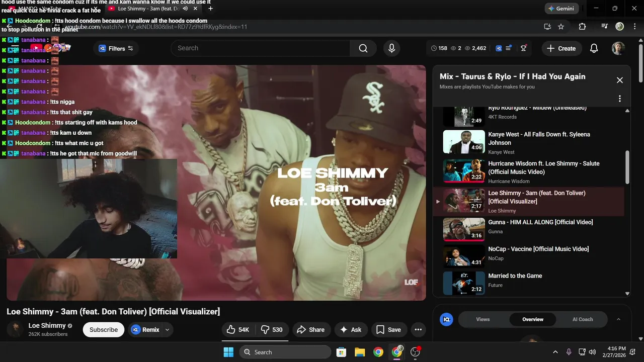Open YouTube notifications bell
Viewport: 644px width, 362px height.
click(x=594, y=48)
